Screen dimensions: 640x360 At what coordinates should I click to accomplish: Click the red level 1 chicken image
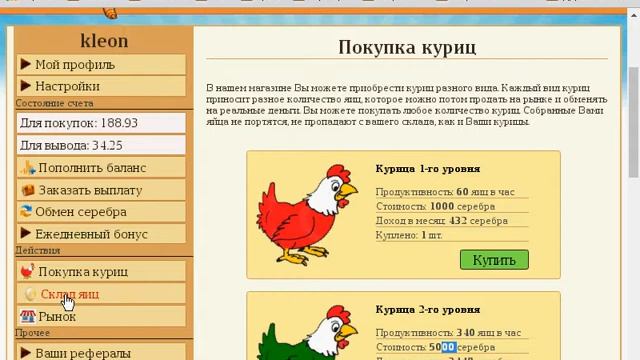307,215
